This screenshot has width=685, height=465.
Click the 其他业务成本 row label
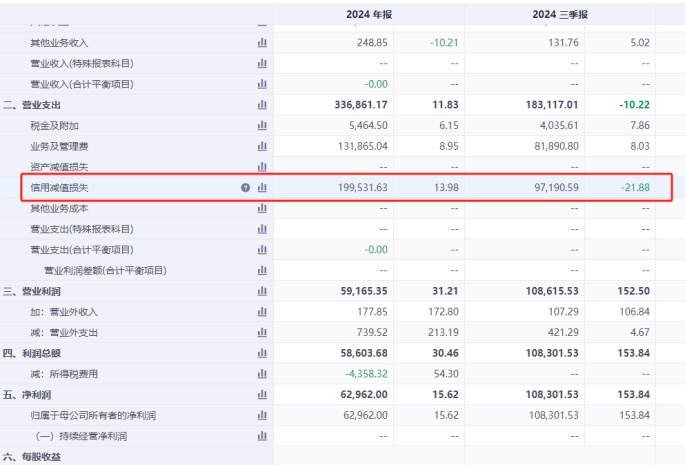click(x=59, y=208)
